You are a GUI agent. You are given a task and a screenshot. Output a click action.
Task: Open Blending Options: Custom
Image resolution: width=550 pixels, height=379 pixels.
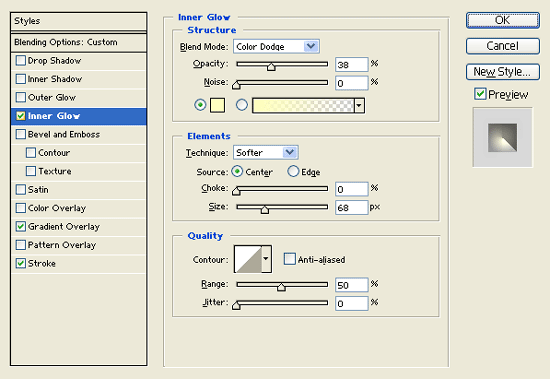[x=79, y=42]
